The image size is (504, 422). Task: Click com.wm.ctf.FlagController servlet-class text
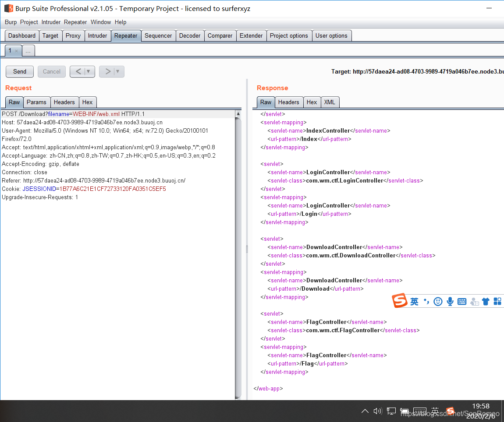[x=343, y=330]
